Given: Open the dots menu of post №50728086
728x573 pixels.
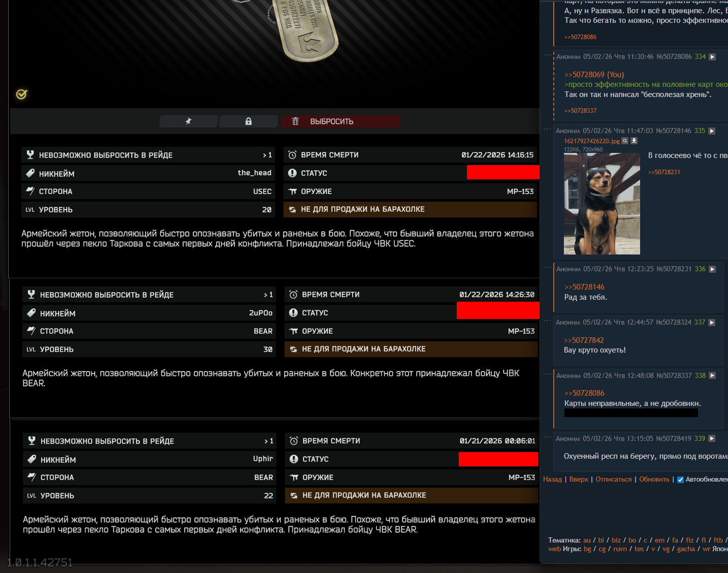Looking at the screenshot, I should click(x=548, y=55).
